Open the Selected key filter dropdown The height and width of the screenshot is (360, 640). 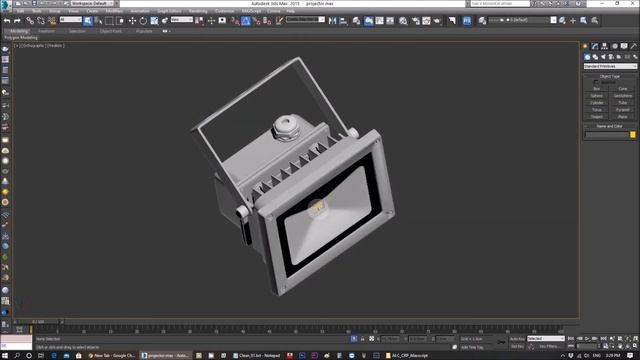(x=546, y=339)
